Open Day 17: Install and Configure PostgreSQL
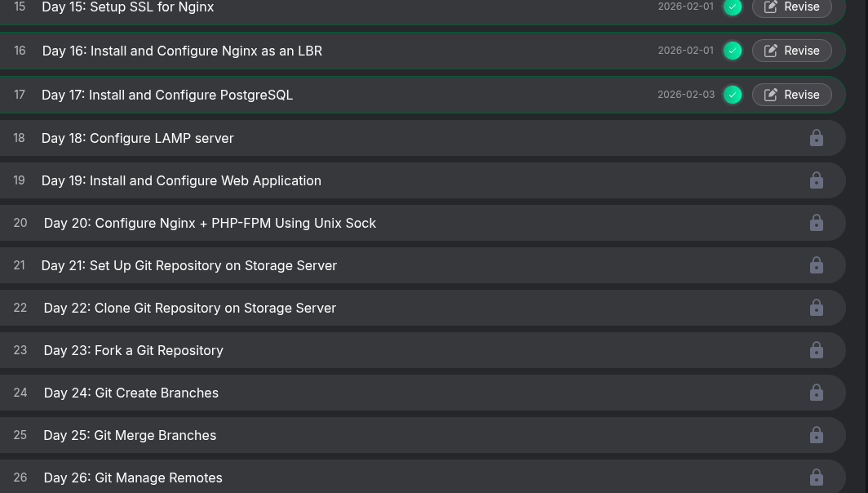This screenshot has height=493, width=868. click(167, 95)
